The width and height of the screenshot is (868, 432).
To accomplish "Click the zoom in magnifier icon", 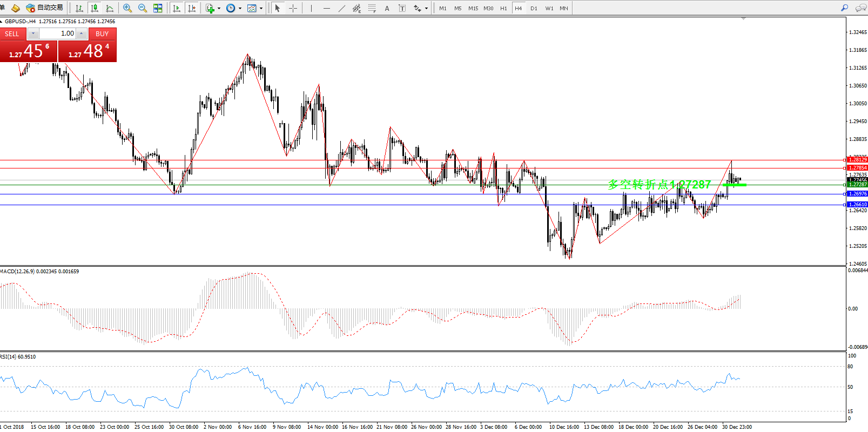I will [x=127, y=8].
